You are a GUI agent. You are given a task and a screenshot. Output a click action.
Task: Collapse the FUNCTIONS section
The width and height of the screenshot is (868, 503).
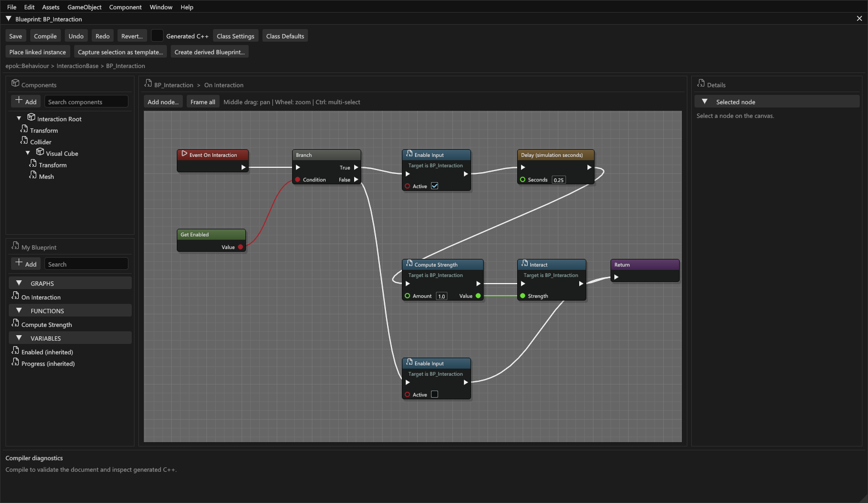tap(19, 310)
